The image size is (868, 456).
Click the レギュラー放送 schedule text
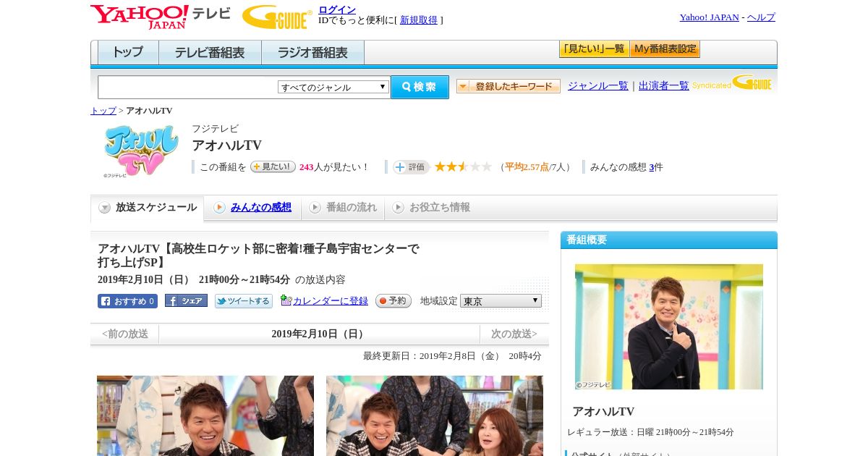(x=650, y=432)
